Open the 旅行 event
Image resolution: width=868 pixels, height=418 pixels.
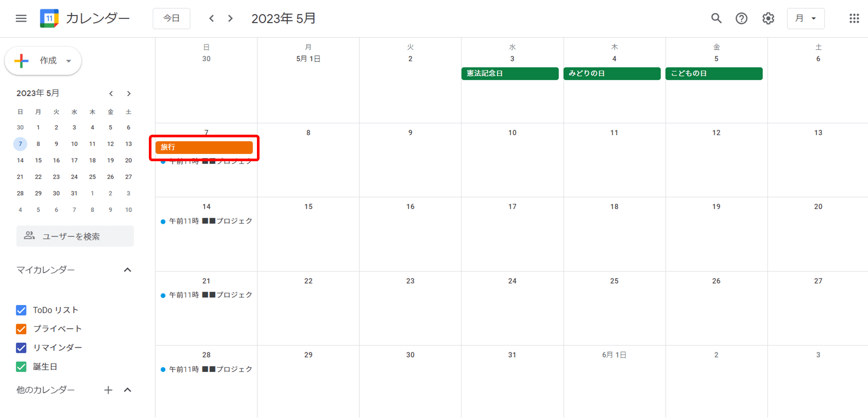click(x=204, y=147)
